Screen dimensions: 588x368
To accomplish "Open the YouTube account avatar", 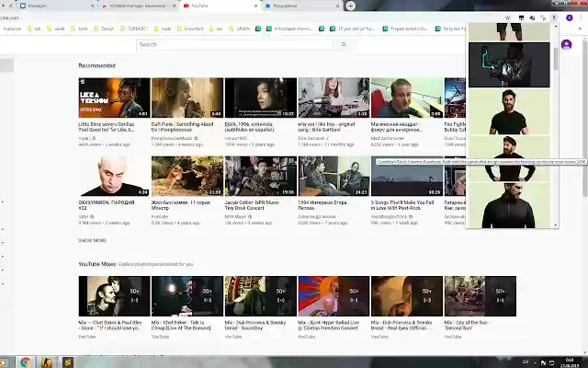I will [566, 45].
